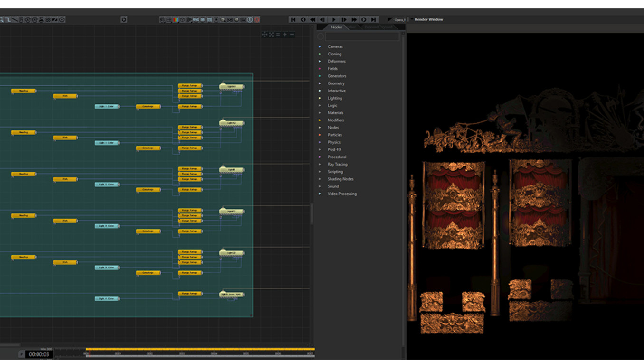Jump to the start of the timeline
This screenshot has height=360, width=644.
pyautogui.click(x=293, y=20)
